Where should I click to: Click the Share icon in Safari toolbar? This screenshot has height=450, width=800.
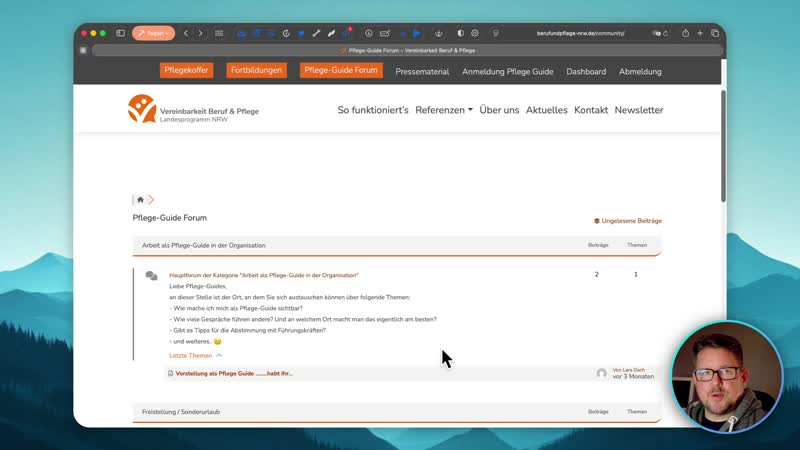(684, 33)
